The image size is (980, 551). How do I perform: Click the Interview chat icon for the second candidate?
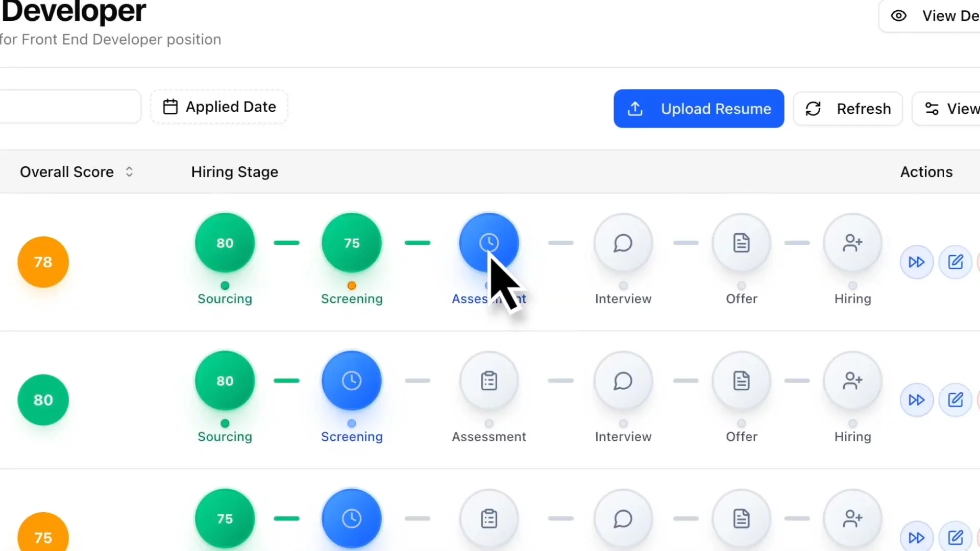(x=622, y=381)
